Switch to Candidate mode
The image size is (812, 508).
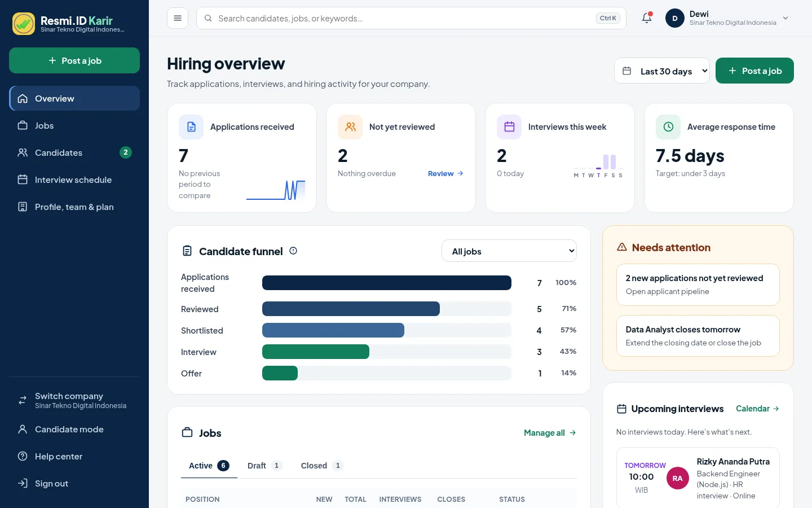point(74,429)
